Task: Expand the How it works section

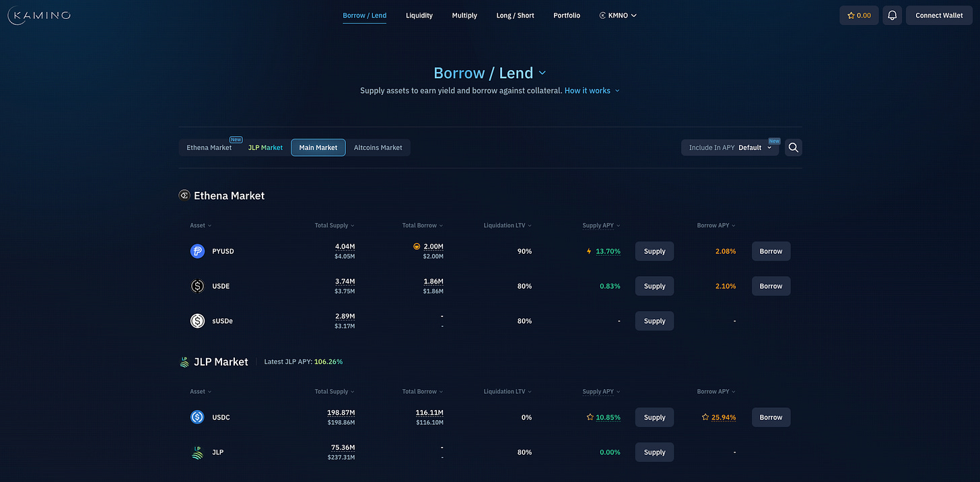Action: tap(592, 90)
